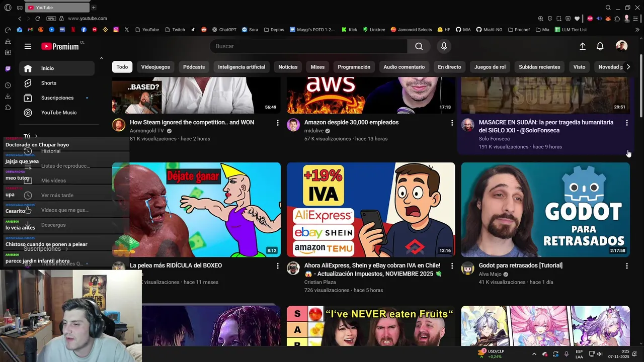Viewport: 644px width, 362px height.
Task: Click the Buscar search field
Action: (x=308, y=46)
